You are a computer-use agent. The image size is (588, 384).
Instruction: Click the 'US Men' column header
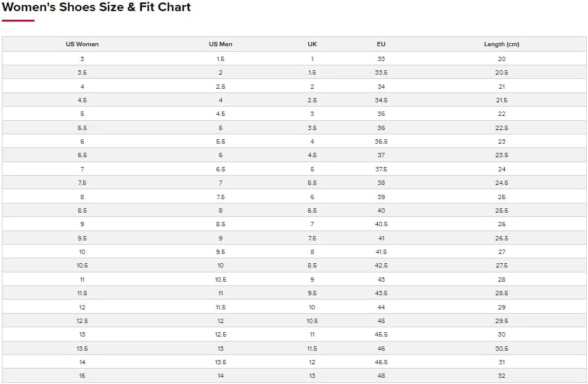coord(221,44)
